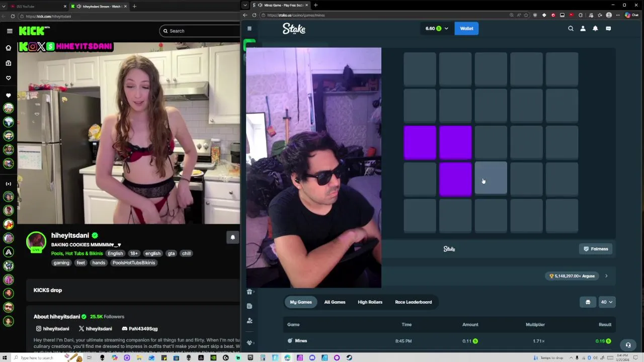Select the High Rollers tab
The width and height of the screenshot is (644, 362).
tap(370, 302)
